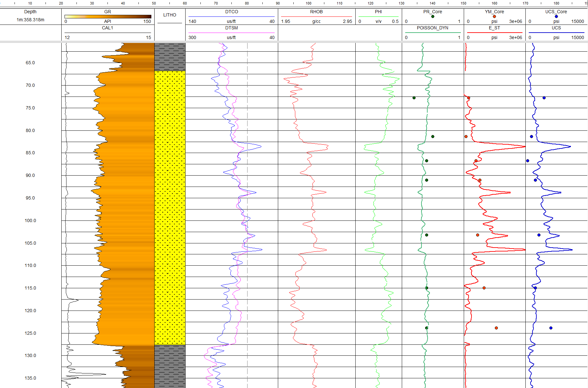
Task: Click the depth scale 1m:358.318m label
Action: pyautogui.click(x=30, y=20)
